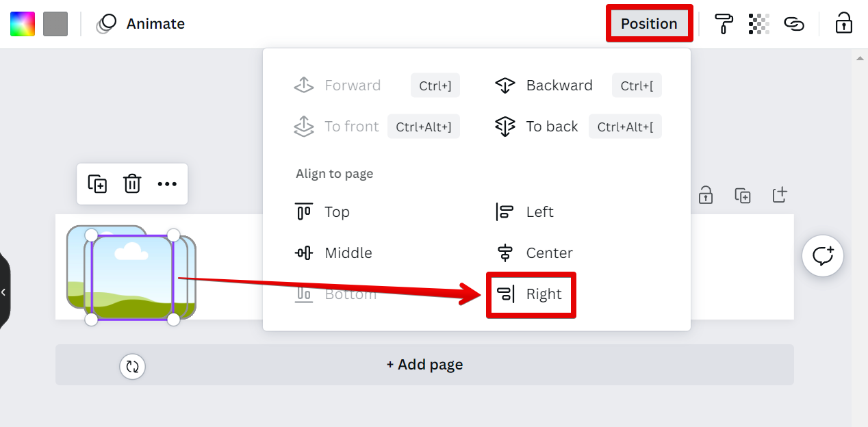The height and width of the screenshot is (427, 868).
Task: Open the rainbow color picker swatch
Action: (x=22, y=24)
